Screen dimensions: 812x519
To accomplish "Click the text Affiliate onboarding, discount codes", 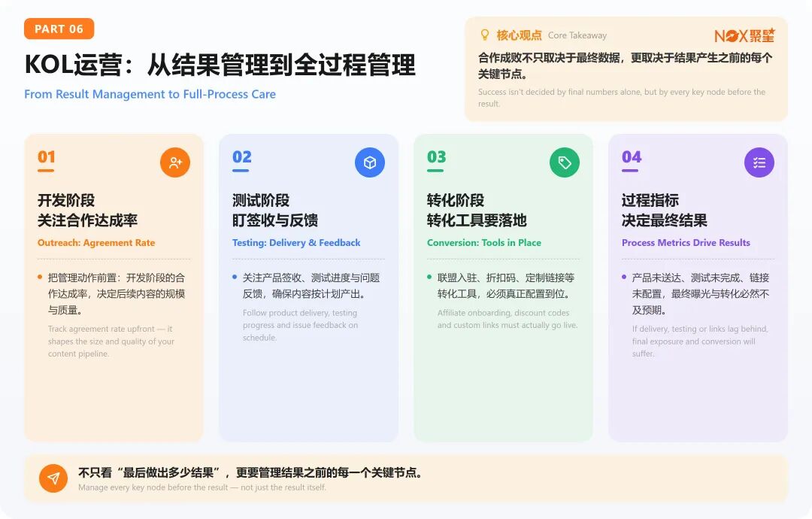I will (x=507, y=319).
